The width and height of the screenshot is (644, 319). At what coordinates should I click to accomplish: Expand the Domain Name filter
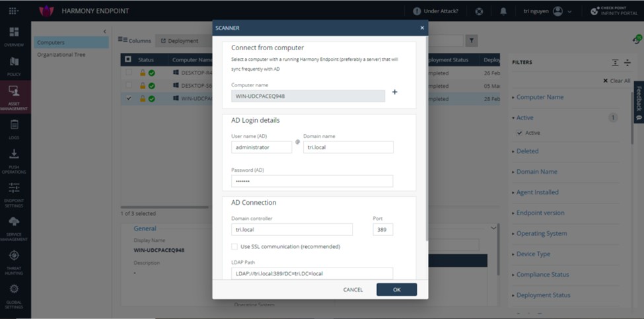coord(534,172)
